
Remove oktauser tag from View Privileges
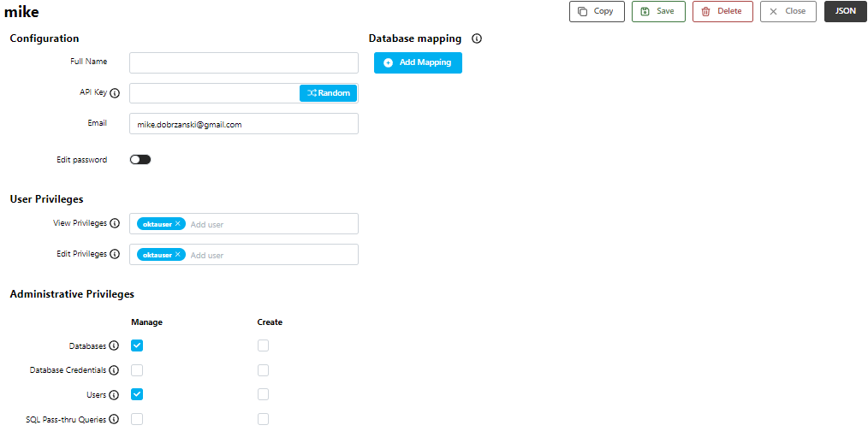click(177, 224)
